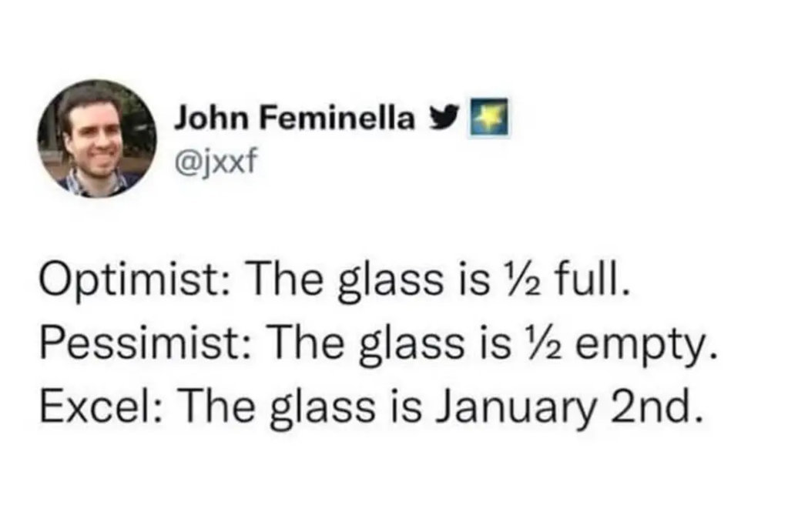Click "The" in the Optimist line
Screen dimensions: 788x532
287,279
